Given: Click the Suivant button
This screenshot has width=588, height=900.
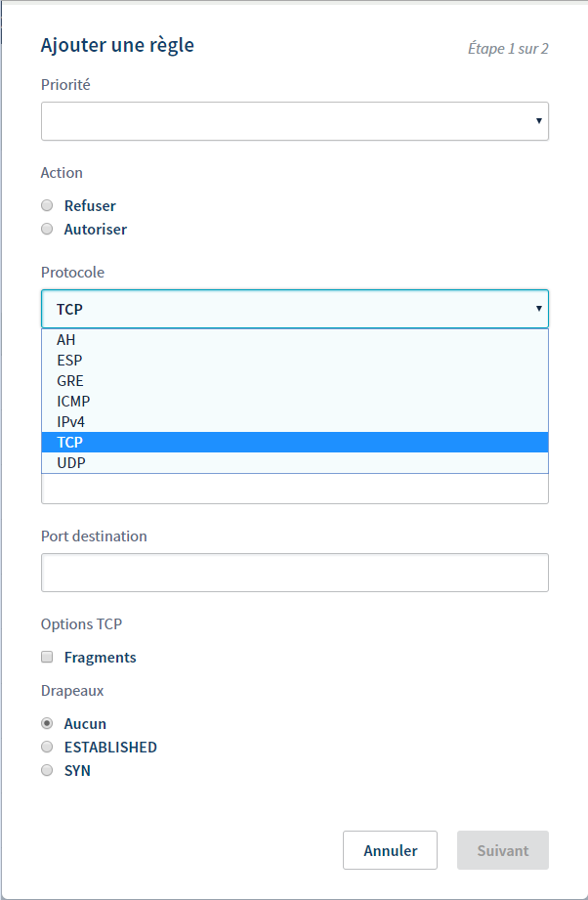Looking at the screenshot, I should [503, 850].
